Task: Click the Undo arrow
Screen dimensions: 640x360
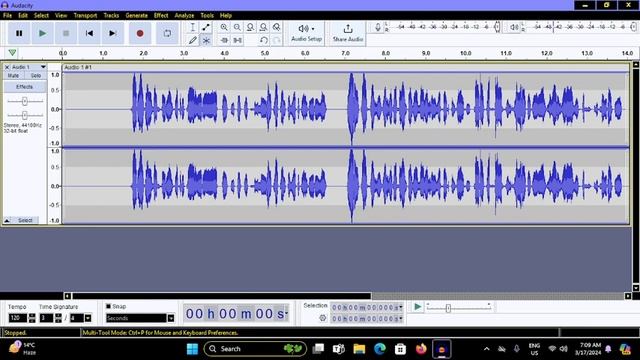Action: coord(263,40)
